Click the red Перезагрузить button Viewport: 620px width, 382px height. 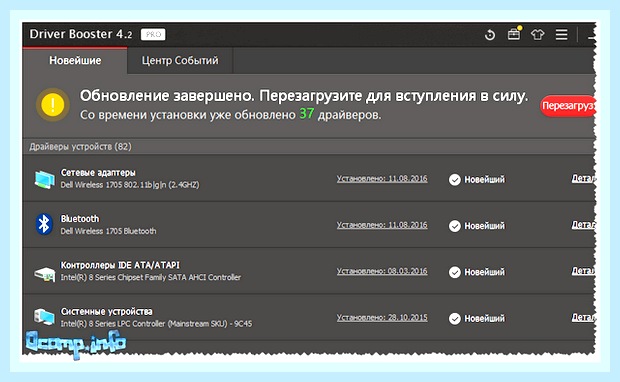[x=568, y=106]
